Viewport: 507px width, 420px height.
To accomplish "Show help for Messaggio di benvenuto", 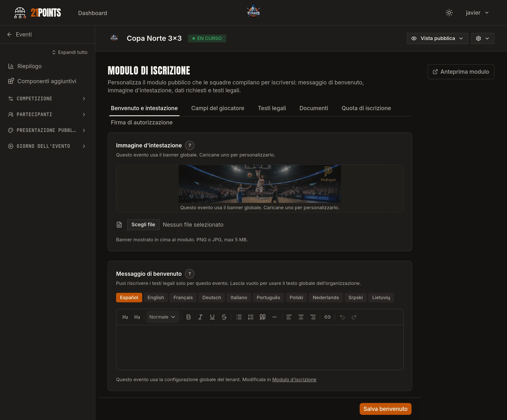I will click(190, 274).
